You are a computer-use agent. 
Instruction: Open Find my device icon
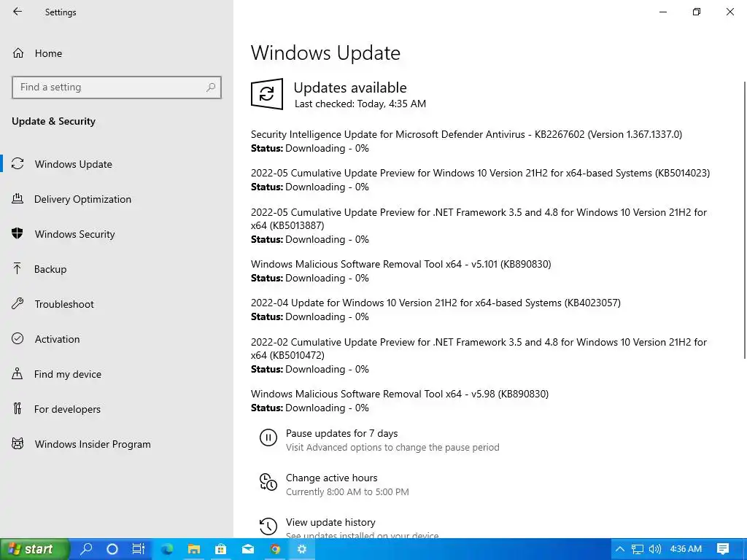[x=18, y=374]
